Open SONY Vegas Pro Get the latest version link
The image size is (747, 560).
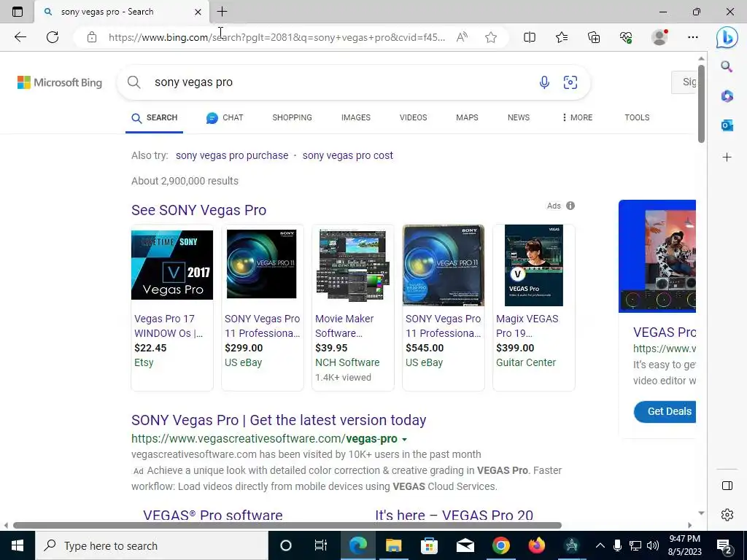279,420
